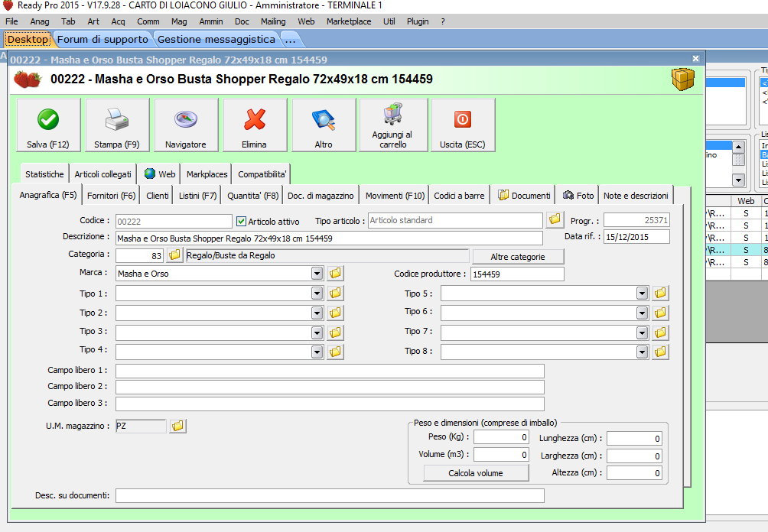Click the Campo libero 1 field
This screenshot has width=768, height=532.
click(x=330, y=371)
